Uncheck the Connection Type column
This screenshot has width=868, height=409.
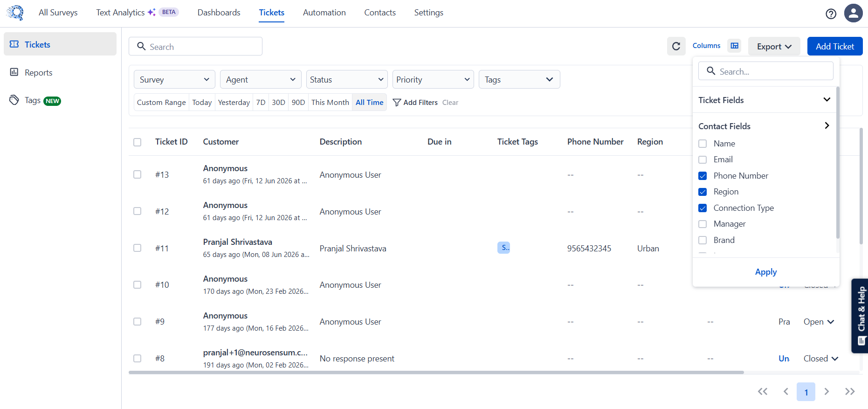click(x=703, y=208)
